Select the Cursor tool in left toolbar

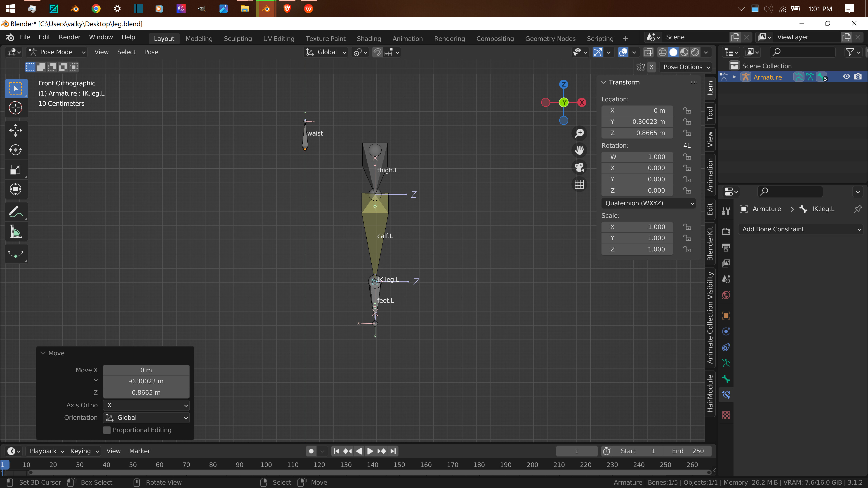click(16, 108)
